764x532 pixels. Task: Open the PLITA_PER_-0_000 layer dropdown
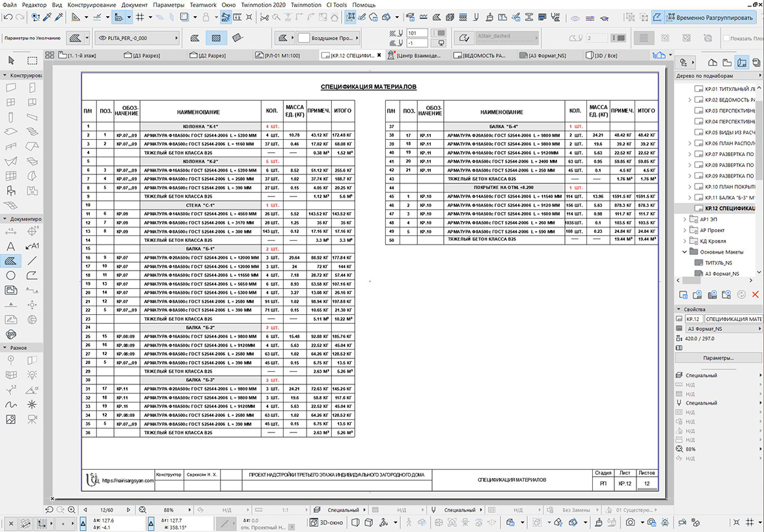137,38
